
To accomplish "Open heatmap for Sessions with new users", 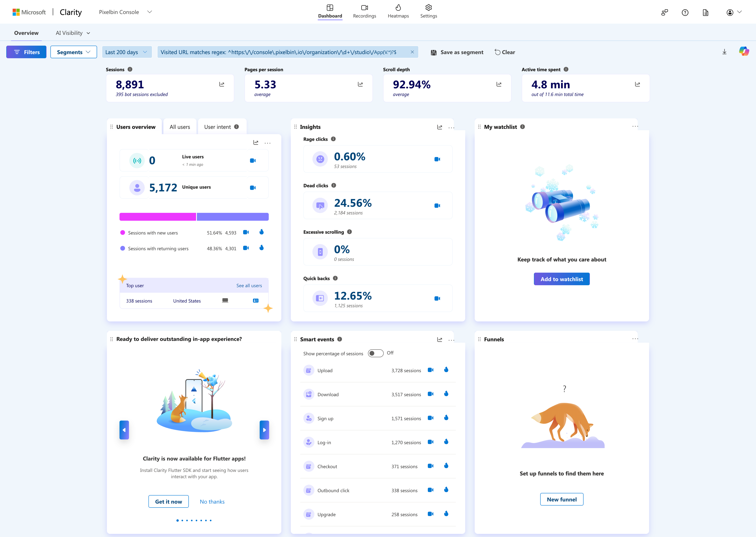I will [x=261, y=232].
